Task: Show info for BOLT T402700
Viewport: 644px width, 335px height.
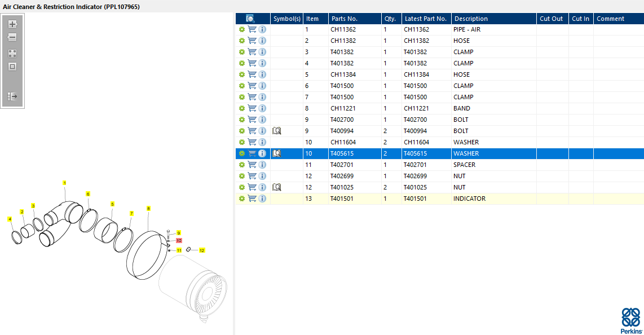Action: pos(262,120)
